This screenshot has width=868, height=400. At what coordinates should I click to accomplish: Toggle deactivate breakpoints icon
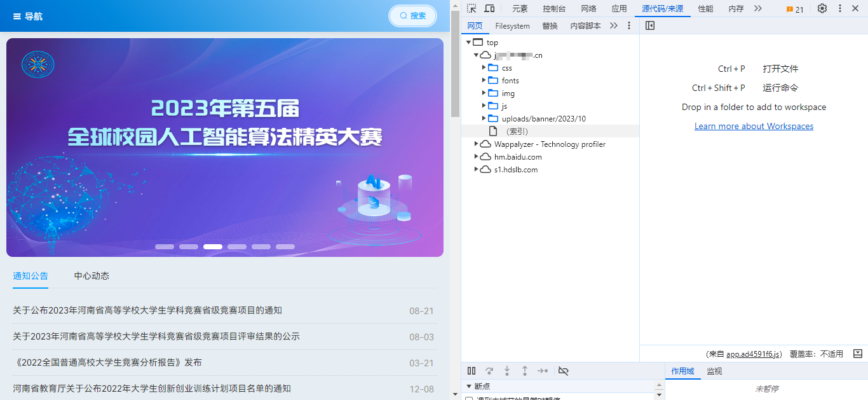click(563, 371)
